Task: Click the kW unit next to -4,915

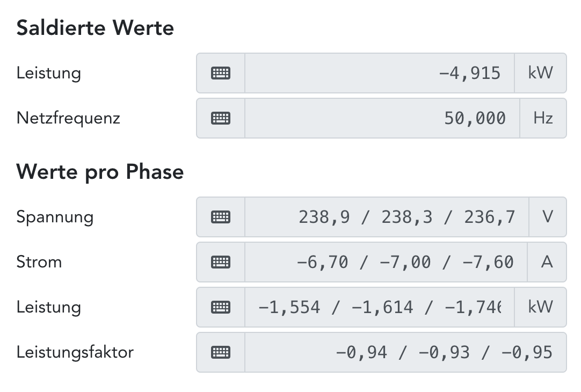Action: tap(540, 73)
